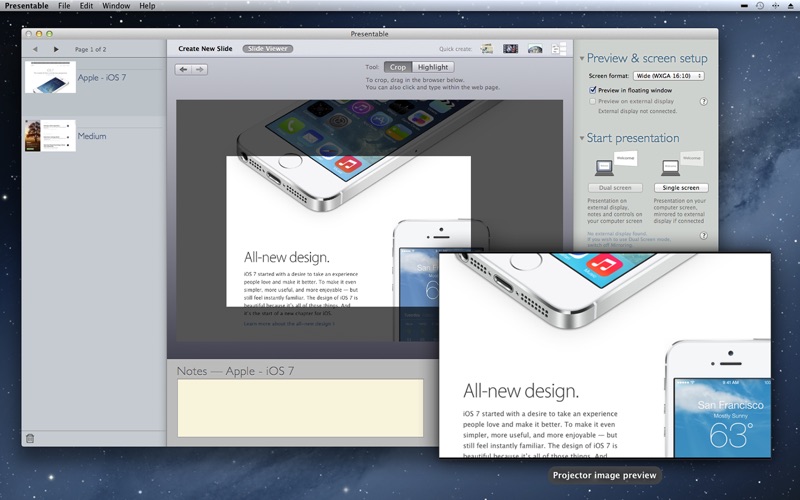The height and width of the screenshot is (500, 800).
Task: Start Dual screen presentation
Action: [615, 188]
